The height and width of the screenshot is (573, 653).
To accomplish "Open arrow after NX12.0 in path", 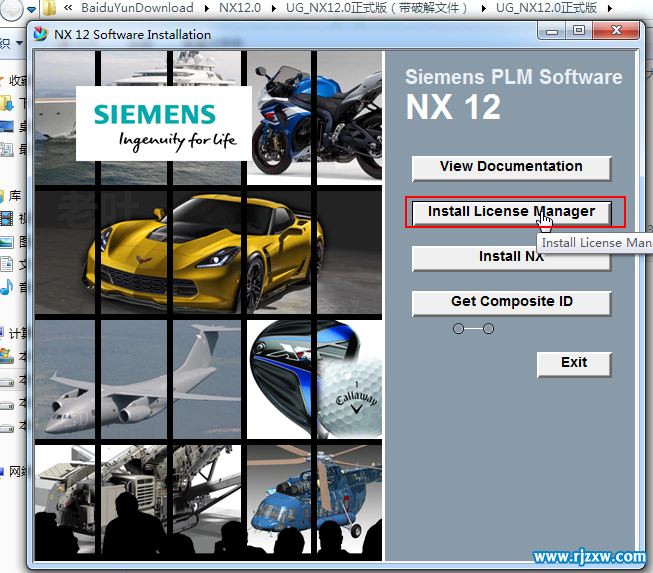I will [274, 8].
